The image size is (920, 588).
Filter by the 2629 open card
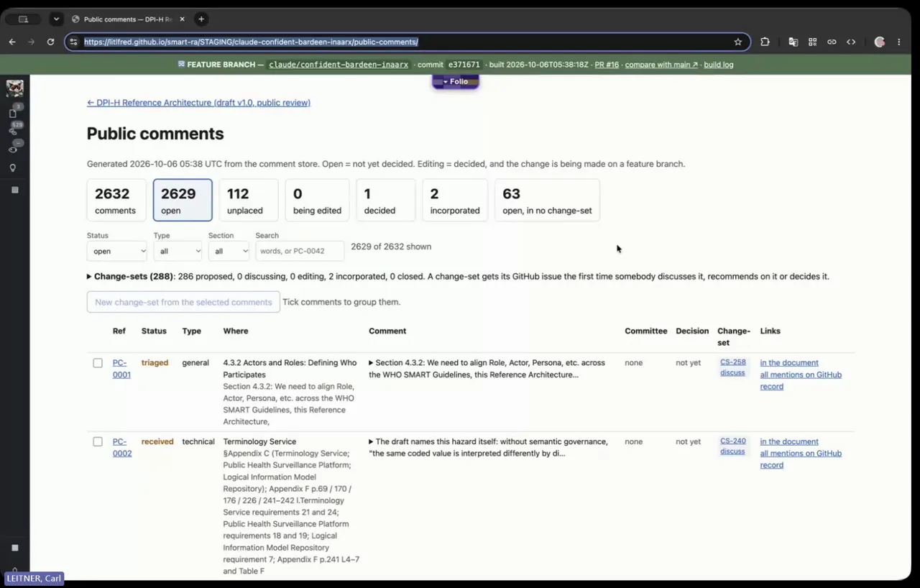(x=183, y=200)
